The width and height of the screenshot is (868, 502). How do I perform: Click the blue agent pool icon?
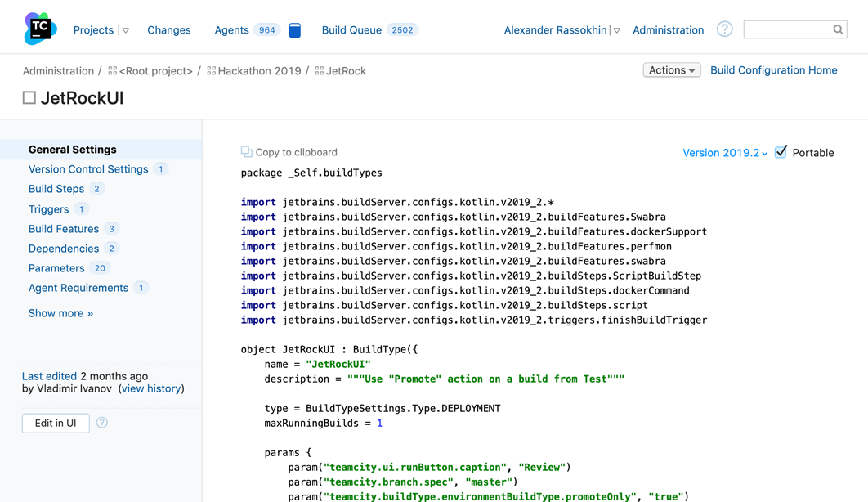(295, 30)
